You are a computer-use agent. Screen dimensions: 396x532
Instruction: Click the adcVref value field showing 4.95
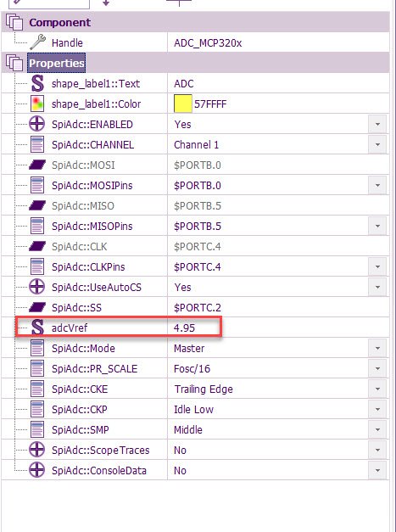click(x=194, y=328)
